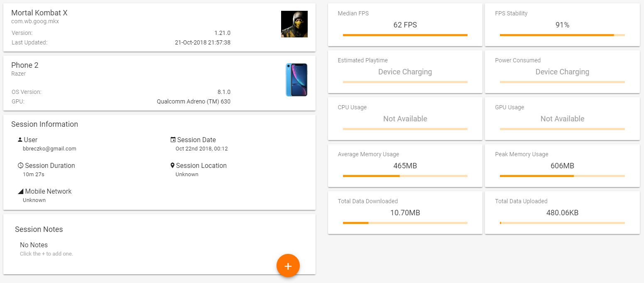Image resolution: width=644 pixels, height=283 pixels.
Task: Click the Session Notes heading
Action: click(39, 229)
